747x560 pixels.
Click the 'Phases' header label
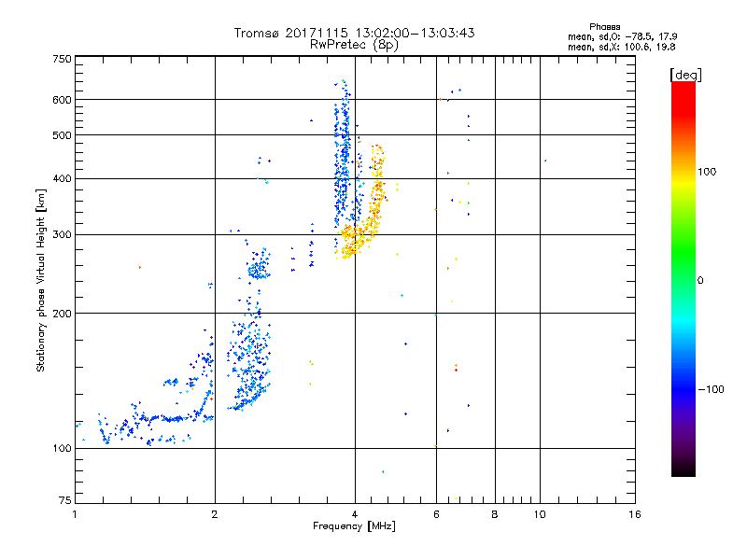(604, 27)
